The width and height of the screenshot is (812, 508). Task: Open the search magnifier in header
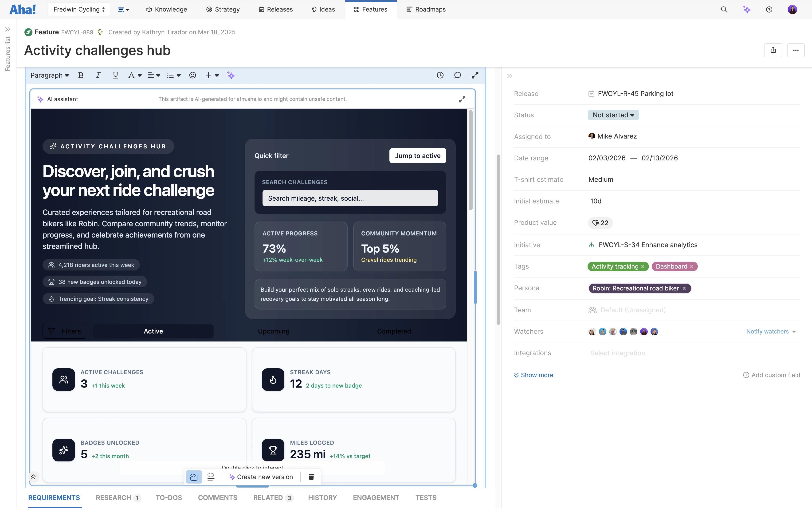pos(724,9)
